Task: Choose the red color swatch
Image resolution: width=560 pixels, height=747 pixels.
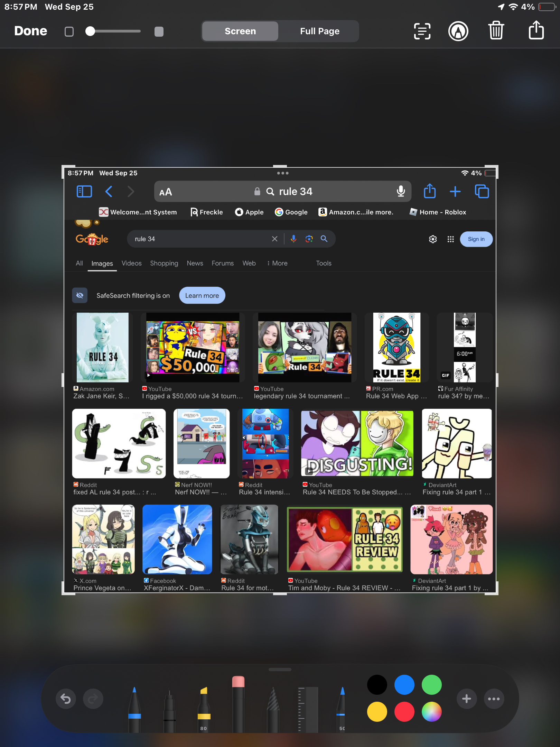Action: click(404, 712)
